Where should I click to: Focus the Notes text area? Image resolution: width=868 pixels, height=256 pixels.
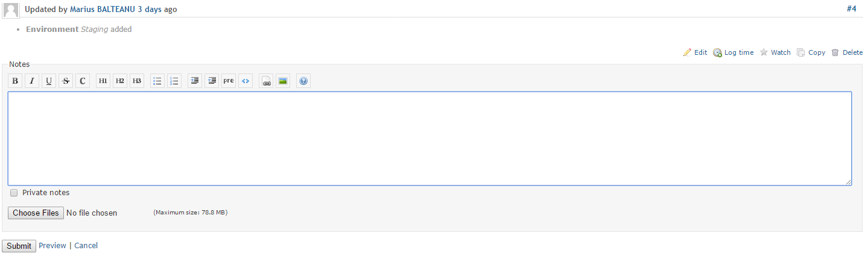click(x=429, y=139)
